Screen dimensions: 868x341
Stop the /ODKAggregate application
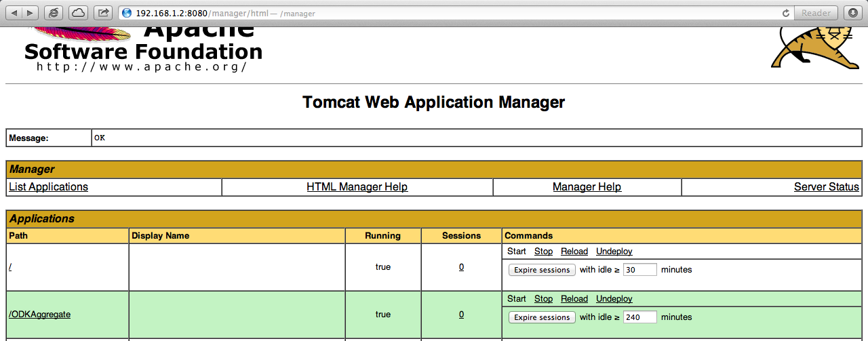(x=543, y=298)
